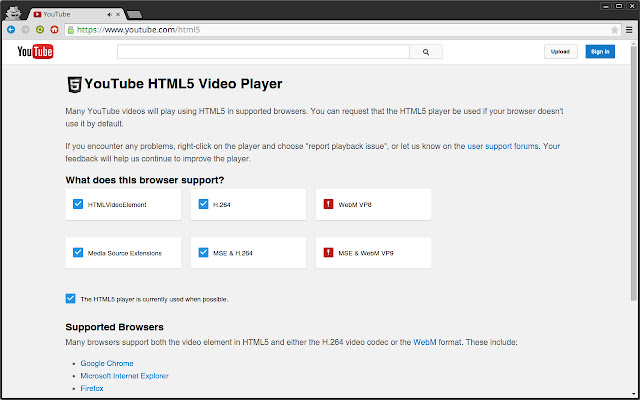Click the incognito spy icon
Screen dimensions: 640x400
click(x=13, y=13)
